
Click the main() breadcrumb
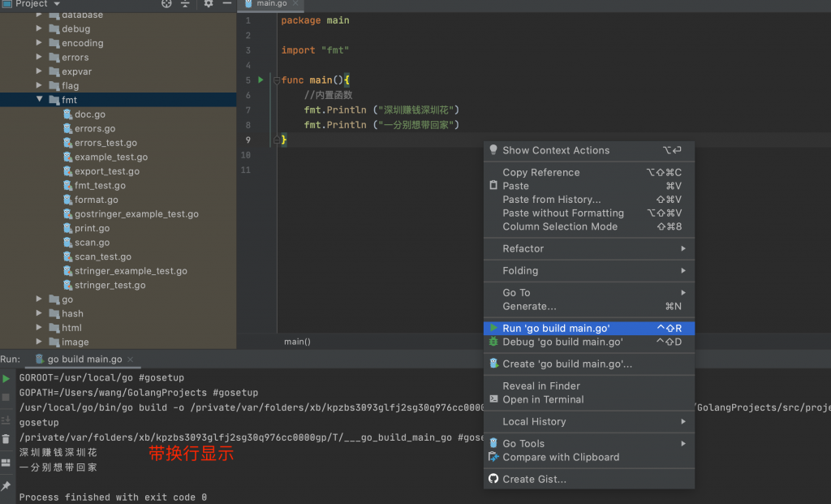pos(297,342)
